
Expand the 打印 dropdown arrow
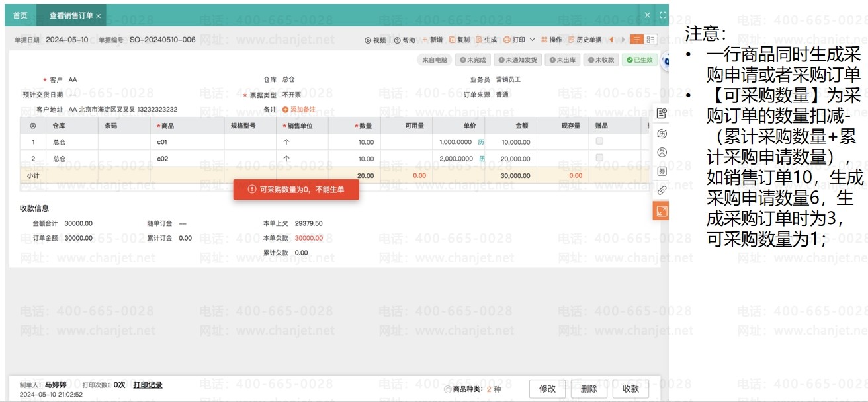[533, 40]
